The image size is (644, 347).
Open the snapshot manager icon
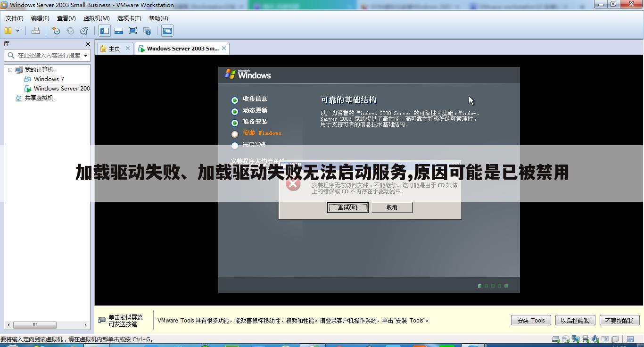point(84,31)
